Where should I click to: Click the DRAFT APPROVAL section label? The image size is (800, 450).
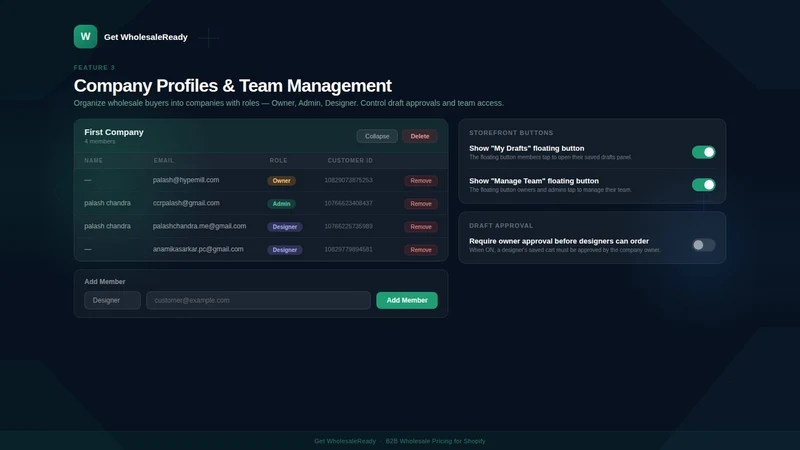point(501,226)
